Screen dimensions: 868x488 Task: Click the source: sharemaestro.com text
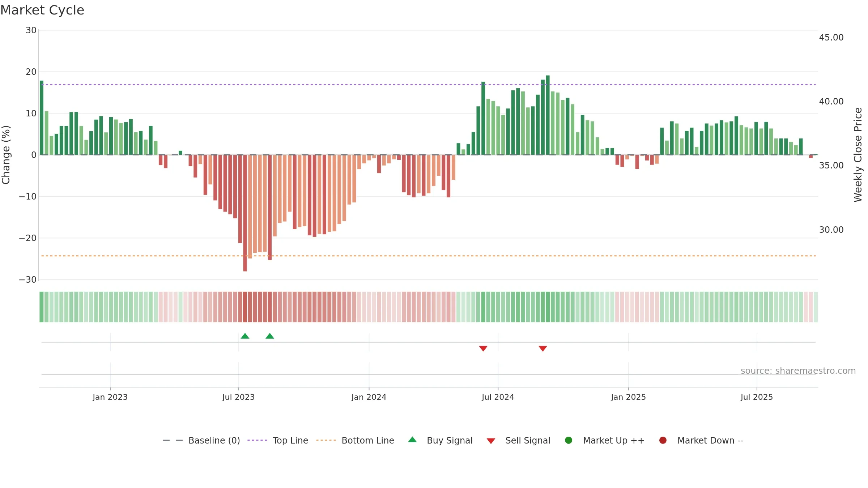[798, 371]
